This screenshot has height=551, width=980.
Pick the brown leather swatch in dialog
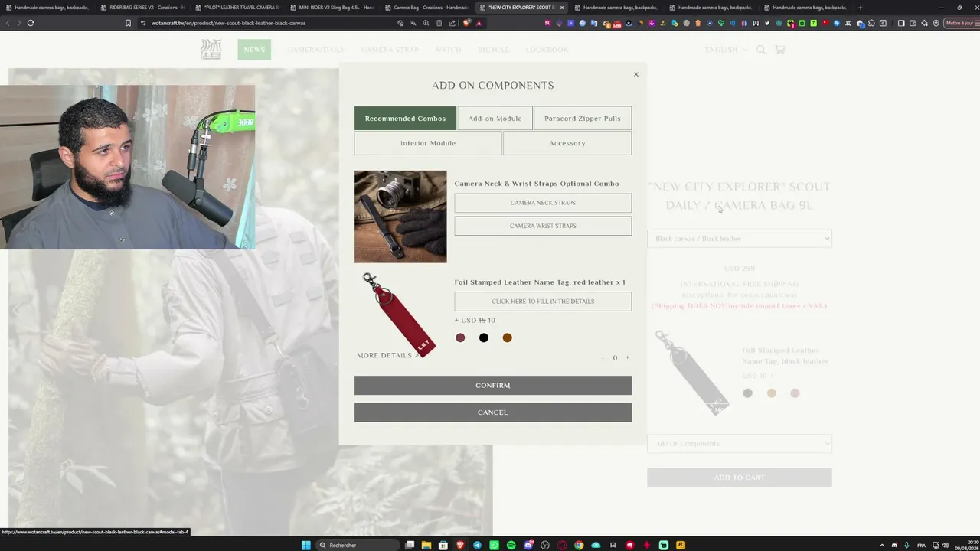(x=507, y=337)
